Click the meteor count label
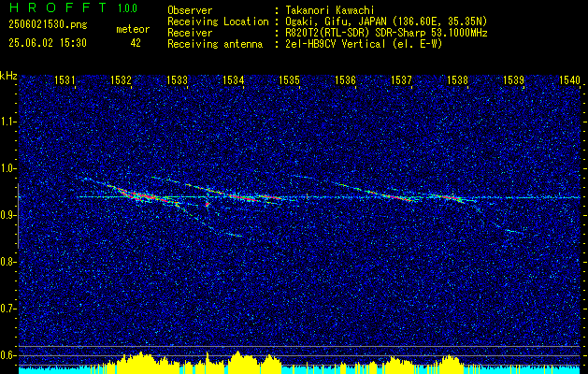Screen dimensions: 588x374 tap(133, 29)
